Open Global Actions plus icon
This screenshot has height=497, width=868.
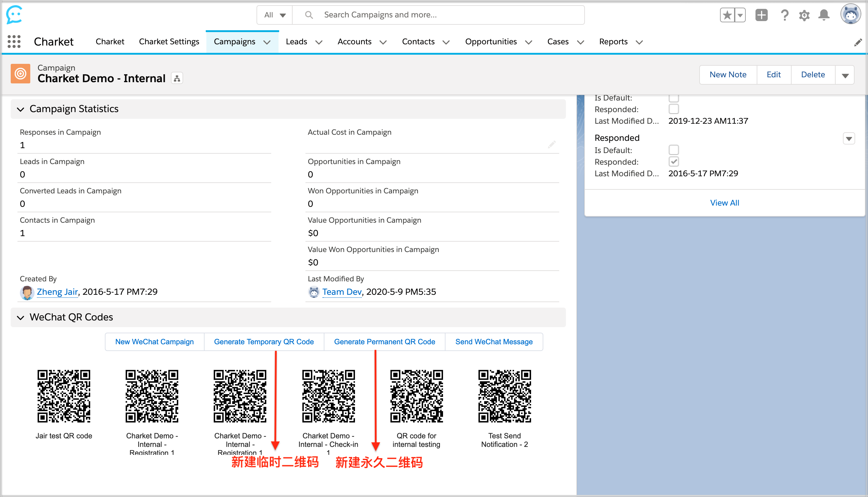(761, 15)
